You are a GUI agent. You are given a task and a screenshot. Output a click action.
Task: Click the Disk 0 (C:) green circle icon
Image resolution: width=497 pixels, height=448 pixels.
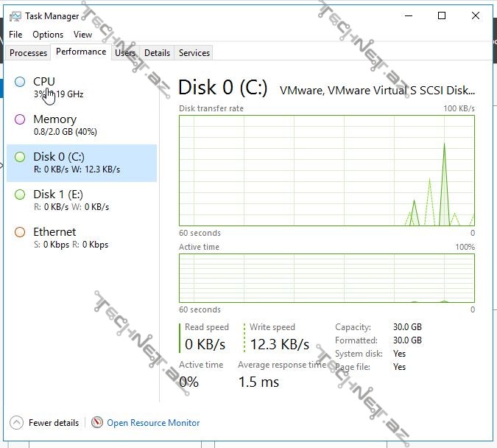pyautogui.click(x=20, y=157)
